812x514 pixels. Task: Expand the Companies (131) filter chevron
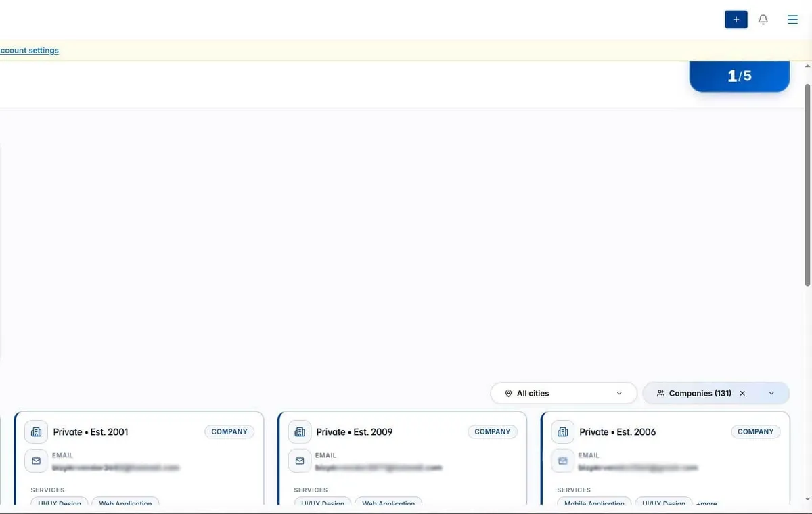tap(771, 393)
